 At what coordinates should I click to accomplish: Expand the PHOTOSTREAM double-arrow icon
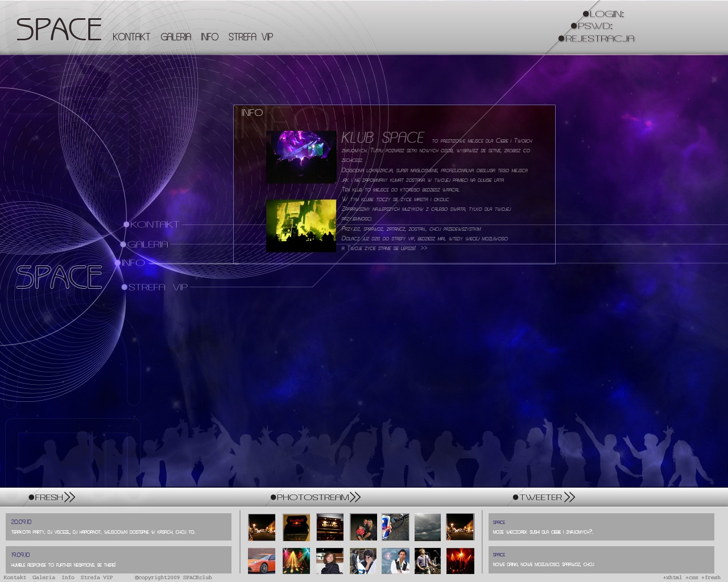(355, 497)
